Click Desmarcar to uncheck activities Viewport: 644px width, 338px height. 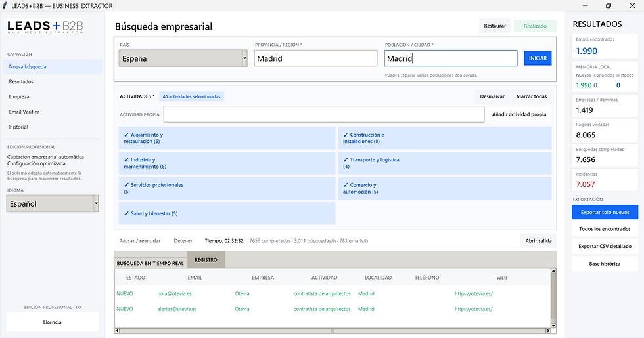pos(492,96)
